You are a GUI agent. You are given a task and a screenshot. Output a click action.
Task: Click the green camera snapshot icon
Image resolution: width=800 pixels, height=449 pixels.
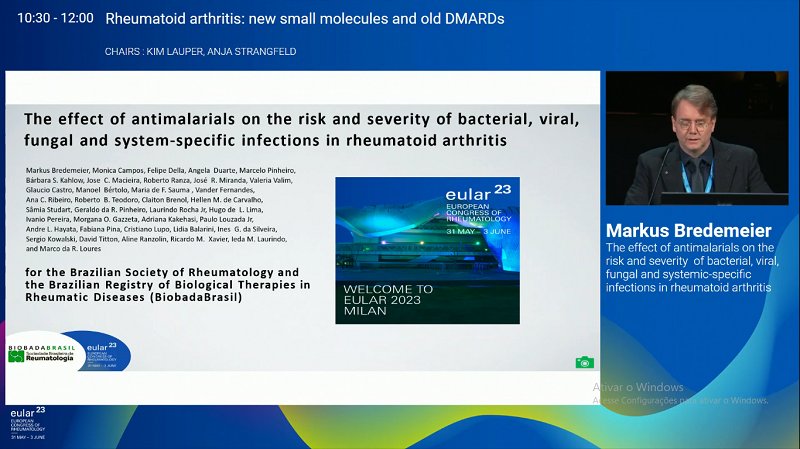tap(584, 362)
